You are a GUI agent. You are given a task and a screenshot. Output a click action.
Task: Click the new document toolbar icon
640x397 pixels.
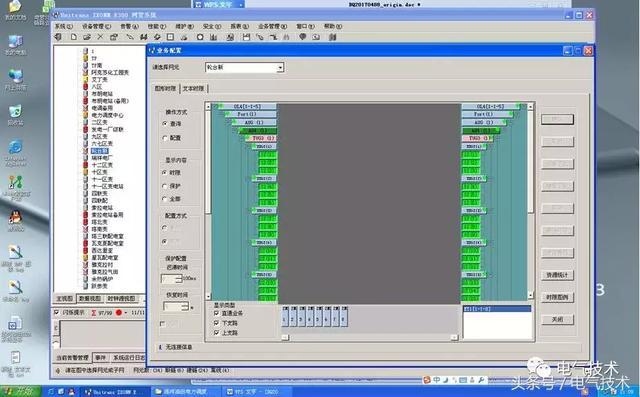[73, 37]
